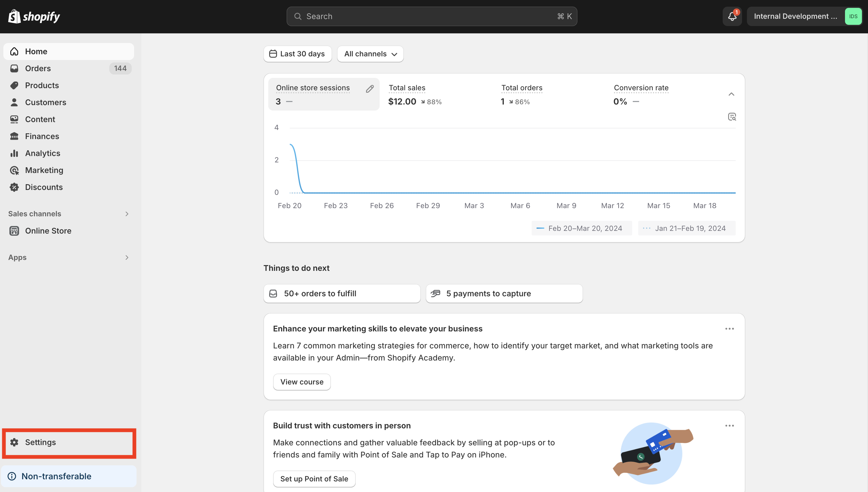Image resolution: width=868 pixels, height=492 pixels.
Task: Open Online Store sales channel
Action: 68,231
